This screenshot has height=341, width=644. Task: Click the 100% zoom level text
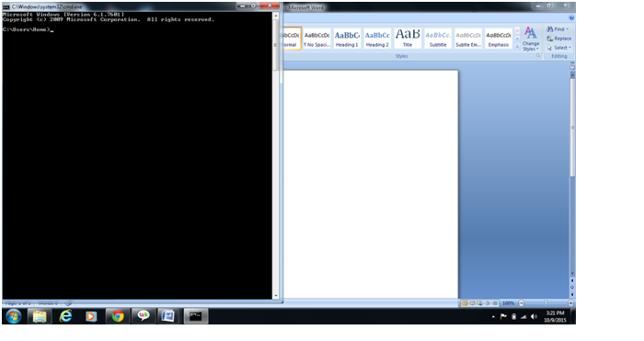pos(509,303)
